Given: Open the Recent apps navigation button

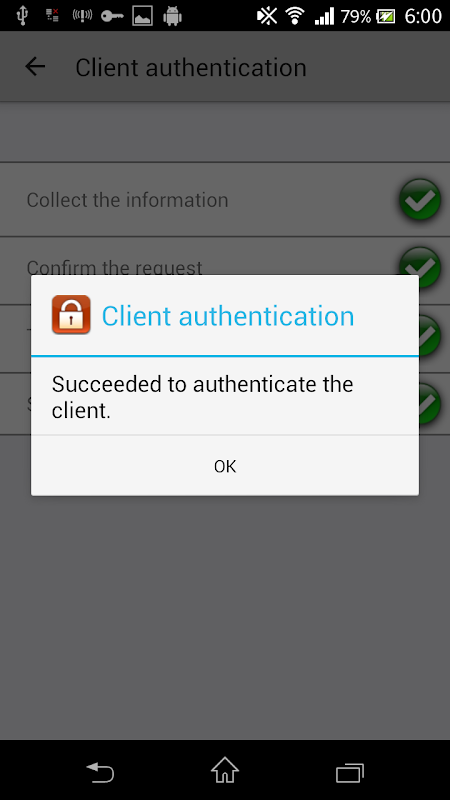Looking at the screenshot, I should pos(350,772).
